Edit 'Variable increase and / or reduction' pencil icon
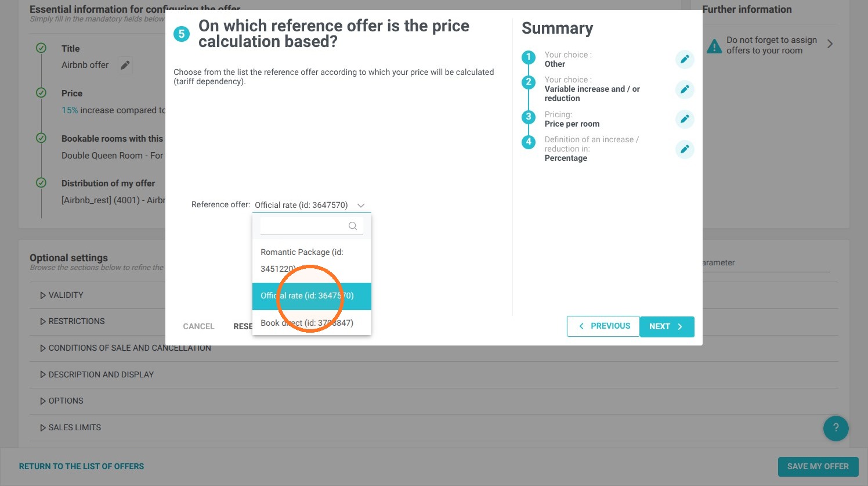 [685, 89]
